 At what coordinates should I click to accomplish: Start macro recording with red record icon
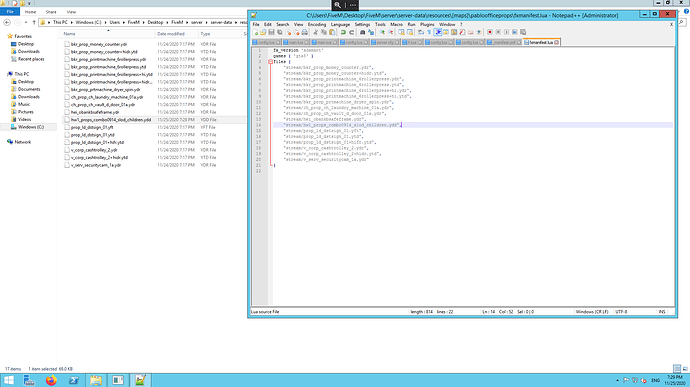[490, 32]
